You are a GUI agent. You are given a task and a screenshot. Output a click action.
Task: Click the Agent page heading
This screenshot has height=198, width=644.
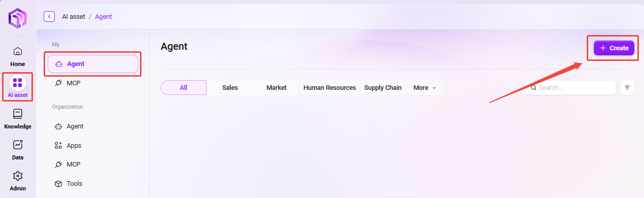pyautogui.click(x=174, y=47)
